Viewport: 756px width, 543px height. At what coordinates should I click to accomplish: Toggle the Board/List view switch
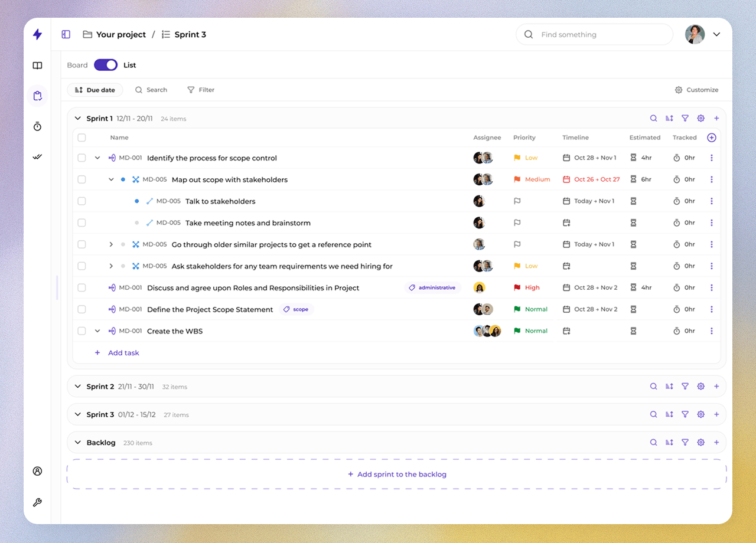[x=106, y=65]
